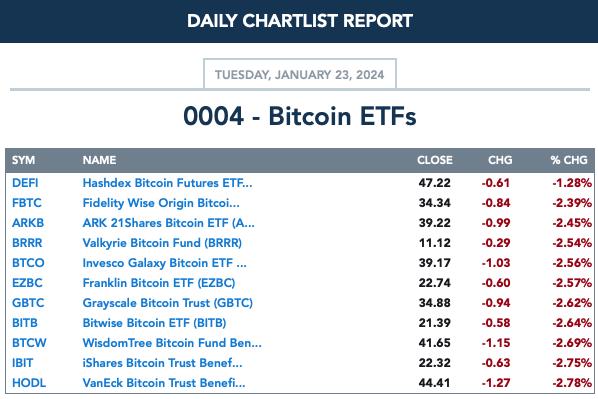
Task: Open the GBTC symbol chart link
Action: point(28,303)
